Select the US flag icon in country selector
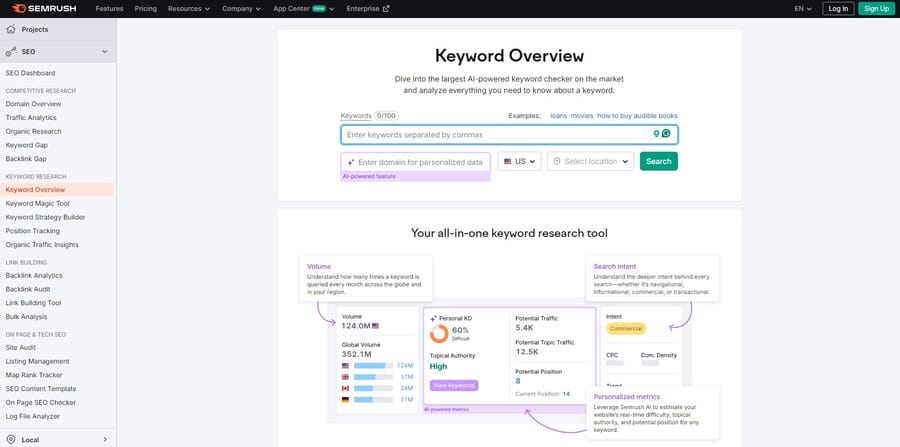900x447 pixels. tap(507, 162)
